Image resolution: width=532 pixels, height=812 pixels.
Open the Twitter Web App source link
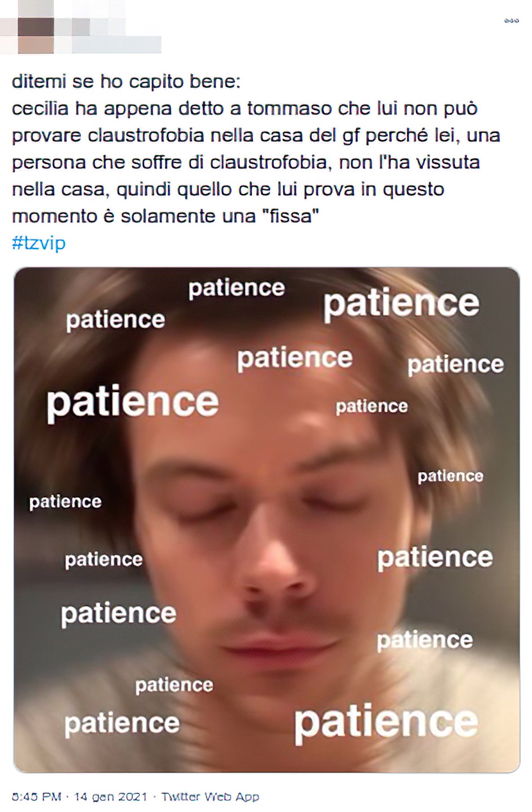(210, 797)
